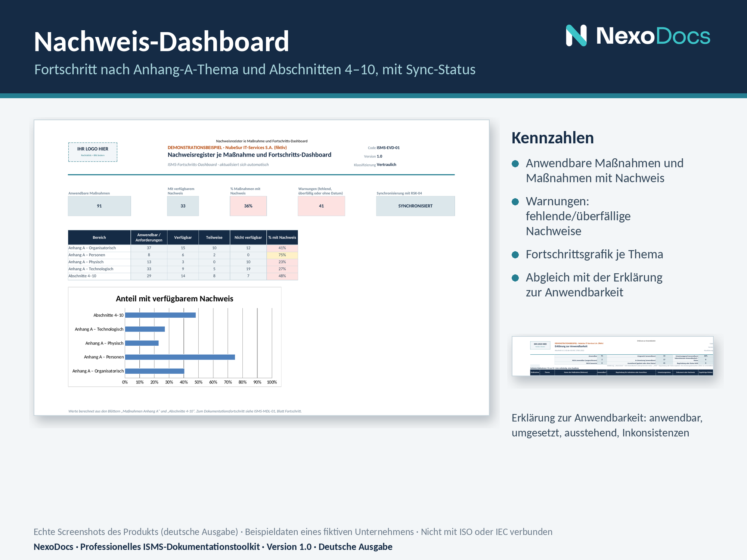Screen dimensions: 747x560
Task: Click the 'Kennzahlen' heading
Action: coord(552,138)
